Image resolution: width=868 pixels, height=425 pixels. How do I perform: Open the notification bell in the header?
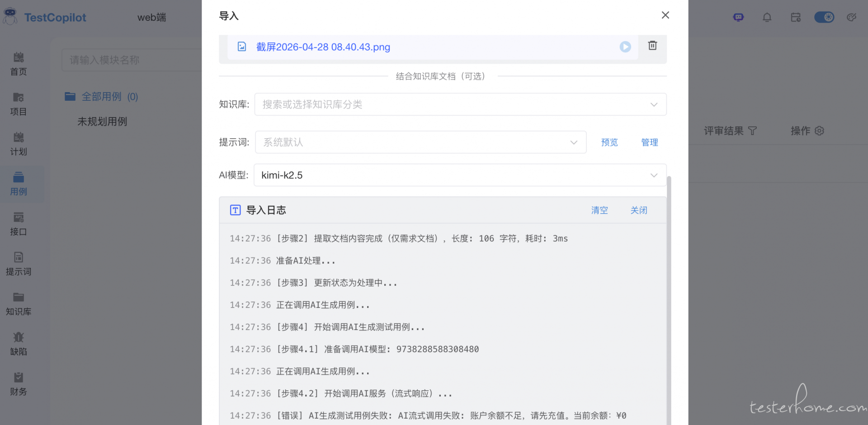(767, 18)
